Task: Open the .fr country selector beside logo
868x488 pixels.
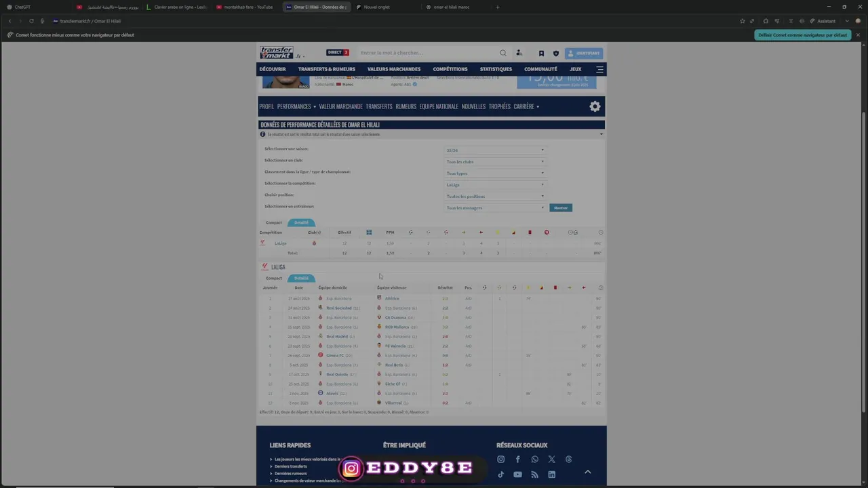Action: 300,56
